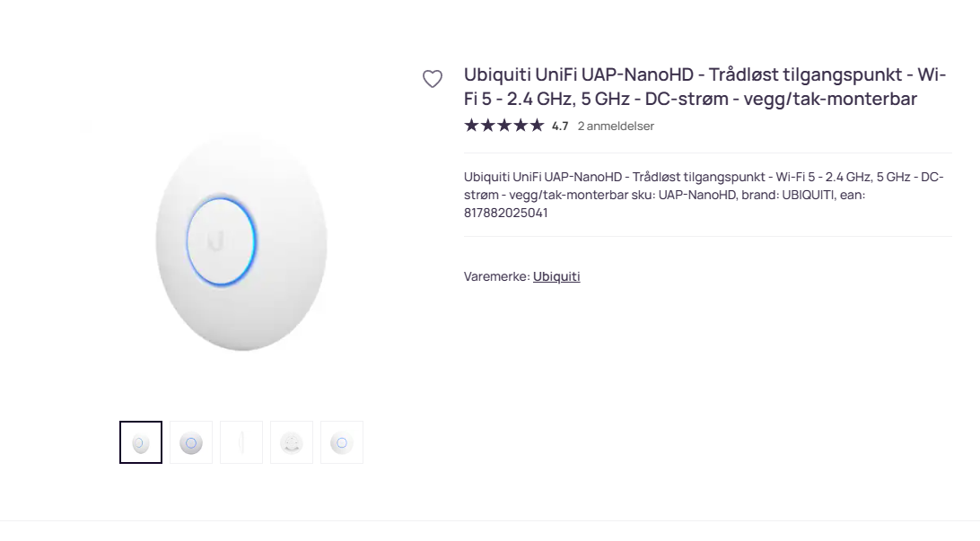The image size is (980, 541).
Task: Select the first, currently active product thumbnail
Action: point(141,442)
